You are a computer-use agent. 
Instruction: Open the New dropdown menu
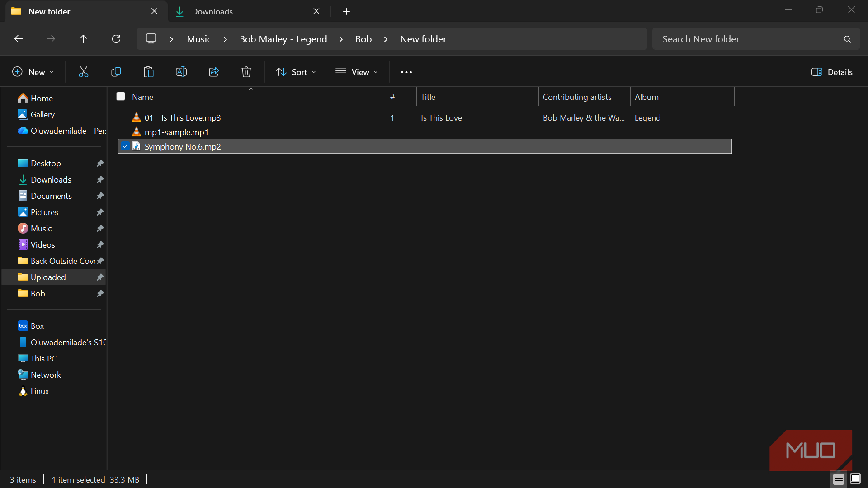(x=33, y=72)
